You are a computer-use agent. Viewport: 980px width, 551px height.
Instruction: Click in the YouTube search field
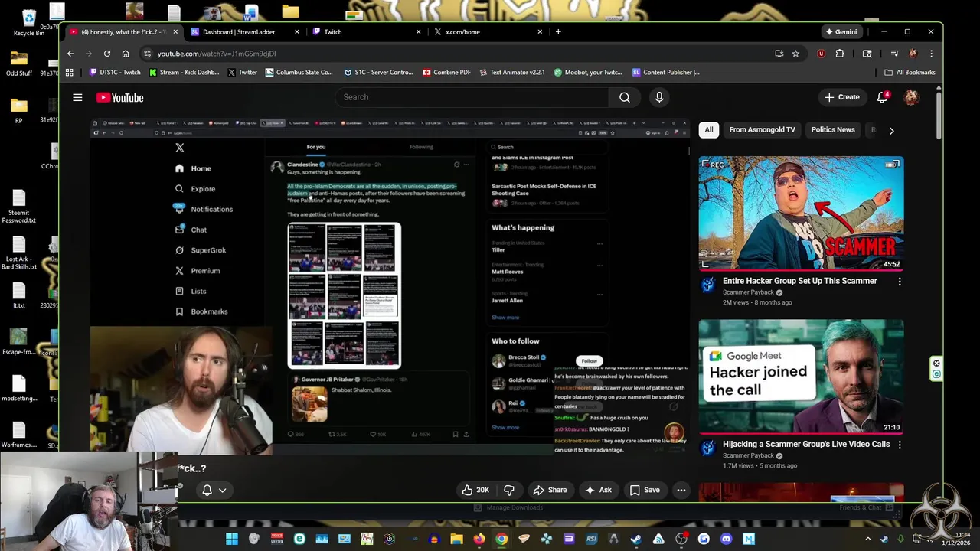[472, 97]
